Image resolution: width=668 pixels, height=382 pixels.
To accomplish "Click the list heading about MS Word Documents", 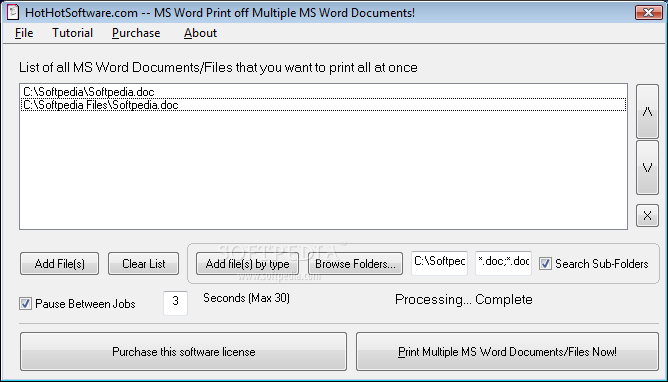I will click(x=218, y=67).
